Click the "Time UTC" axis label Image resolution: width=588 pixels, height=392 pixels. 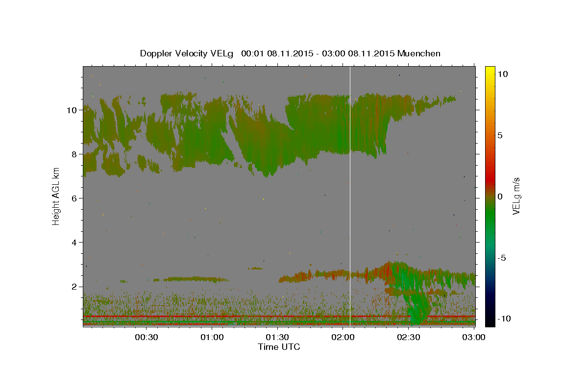(279, 347)
